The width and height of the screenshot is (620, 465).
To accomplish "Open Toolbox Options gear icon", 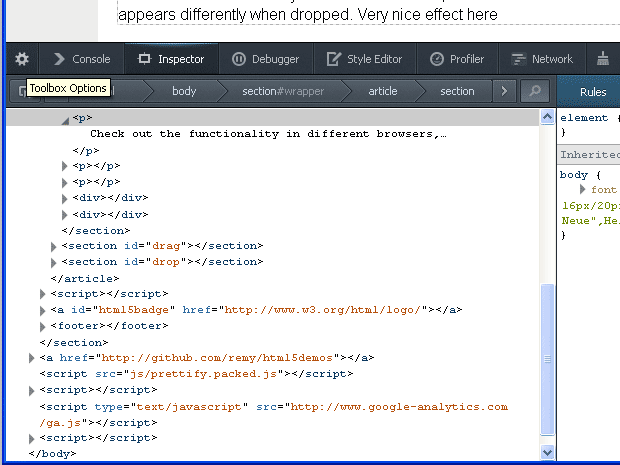I will click(22, 59).
